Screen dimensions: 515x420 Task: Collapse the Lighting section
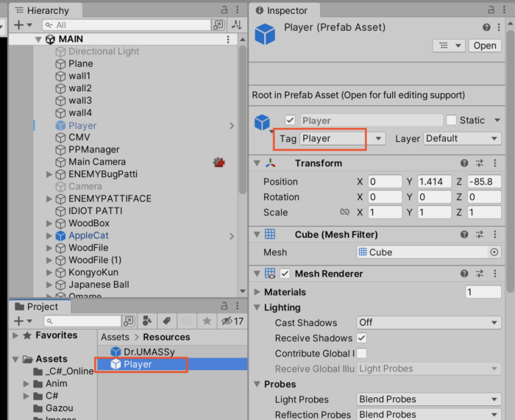(257, 307)
